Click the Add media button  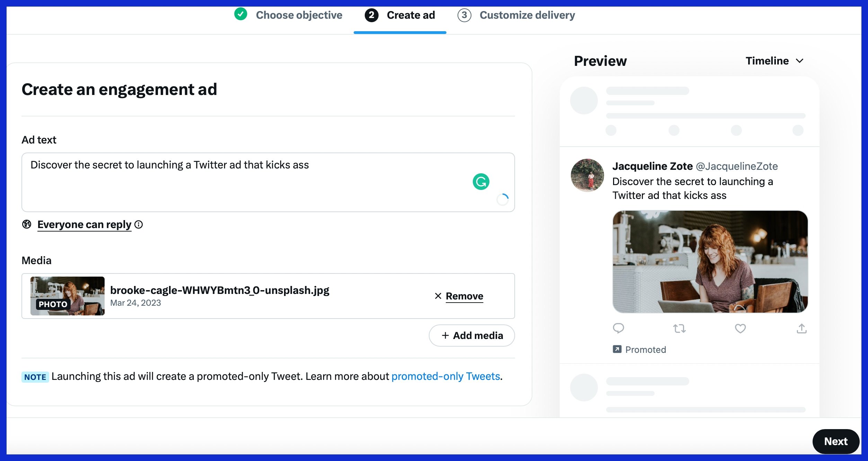pos(472,336)
